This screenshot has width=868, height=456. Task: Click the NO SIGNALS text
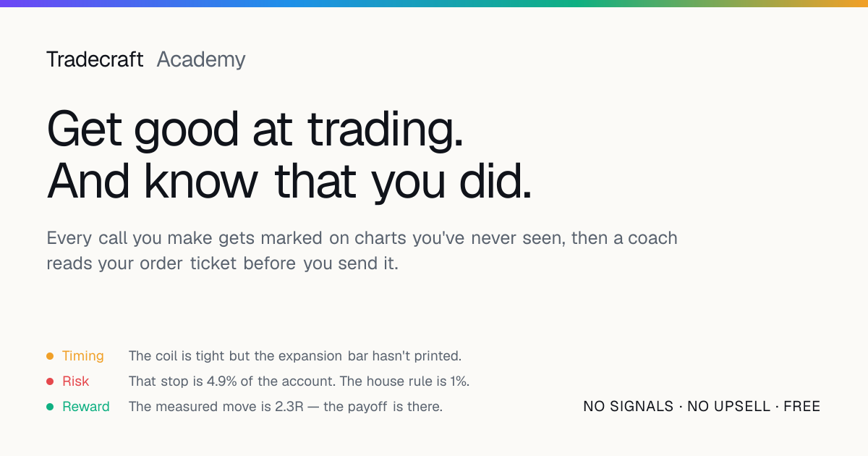629,407
